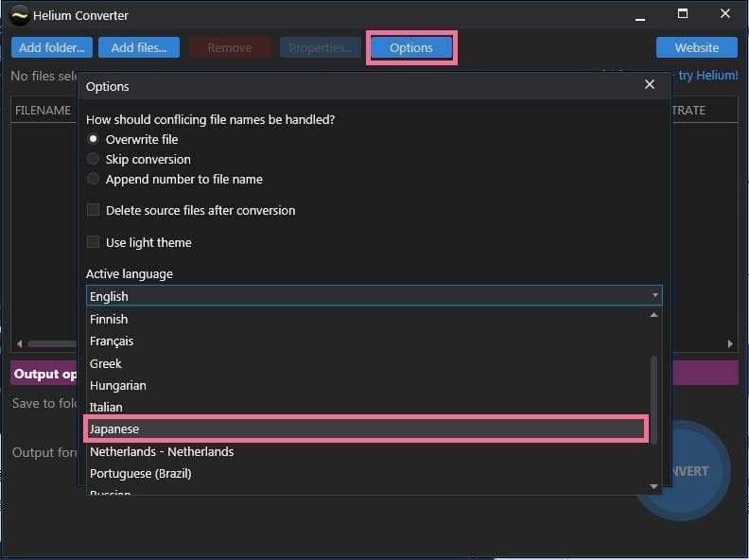The width and height of the screenshot is (749, 560).
Task: Click the Remove button
Action: click(230, 47)
